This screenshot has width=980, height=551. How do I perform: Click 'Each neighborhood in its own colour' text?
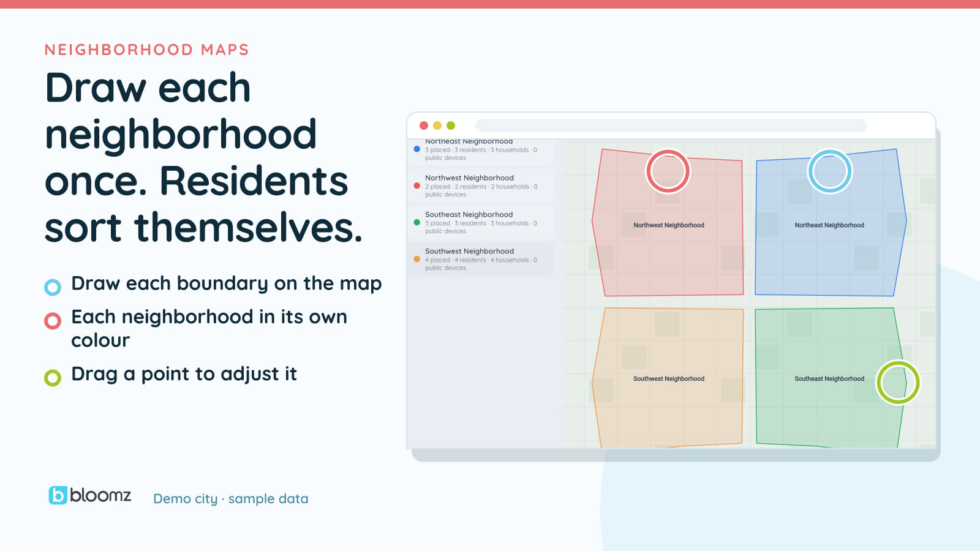coord(209,328)
